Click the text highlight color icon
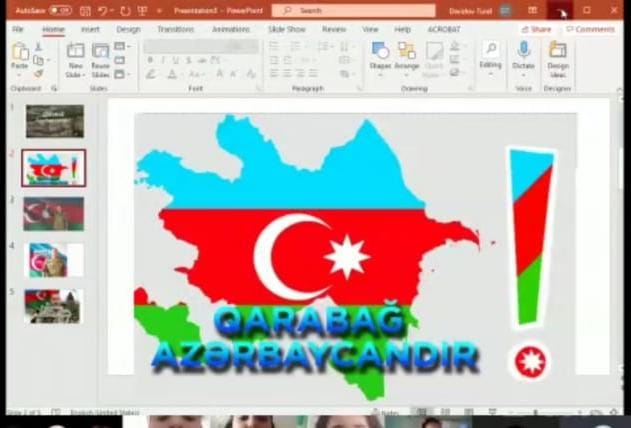This screenshot has height=428, width=631. pos(151,74)
